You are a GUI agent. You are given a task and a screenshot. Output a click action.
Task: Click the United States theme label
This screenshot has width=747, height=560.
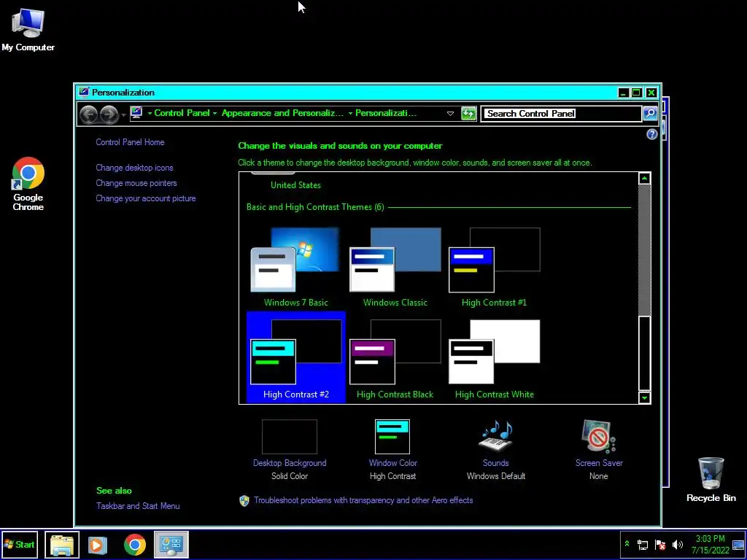coord(296,185)
